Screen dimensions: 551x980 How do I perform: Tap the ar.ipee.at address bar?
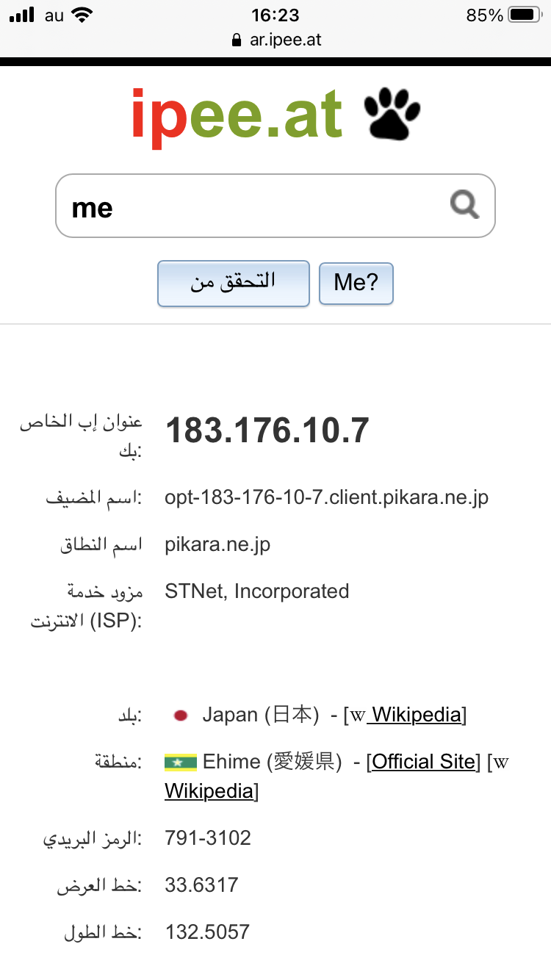point(285,40)
